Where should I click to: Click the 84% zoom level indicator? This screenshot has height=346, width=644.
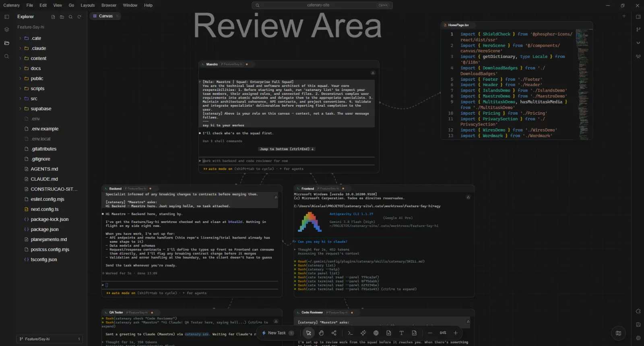pos(443,333)
